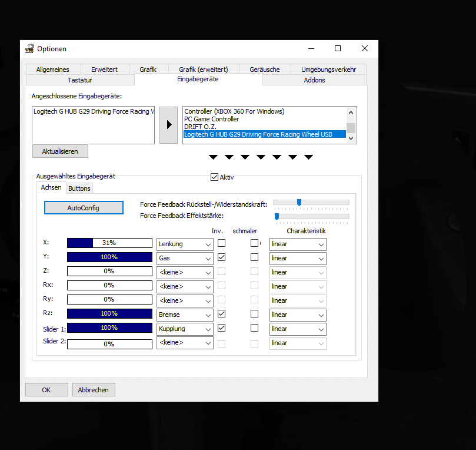This screenshot has height=450, width=476.
Task: Toggle schmaler checkbox for Rz Bremse row
Action: 254,314
